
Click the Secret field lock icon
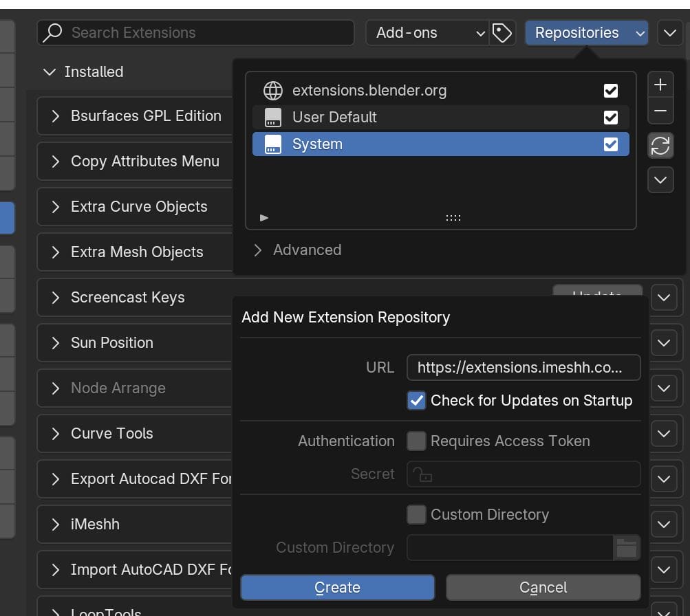click(422, 474)
